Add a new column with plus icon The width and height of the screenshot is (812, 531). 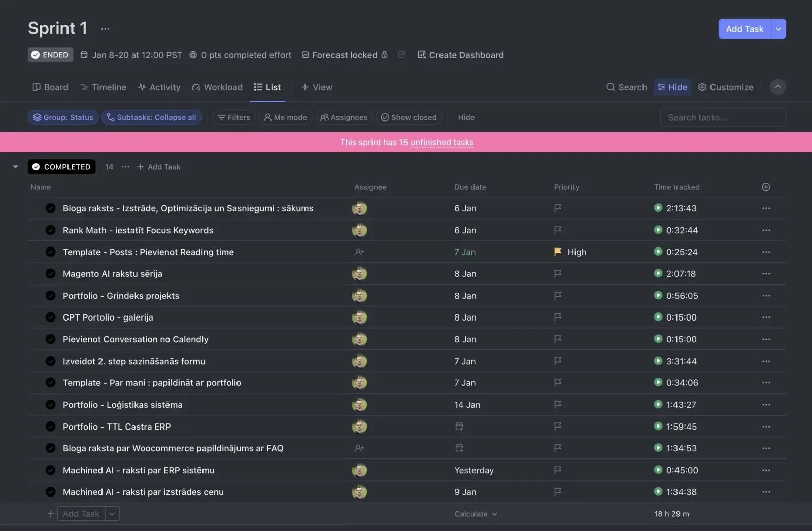pyautogui.click(x=766, y=187)
